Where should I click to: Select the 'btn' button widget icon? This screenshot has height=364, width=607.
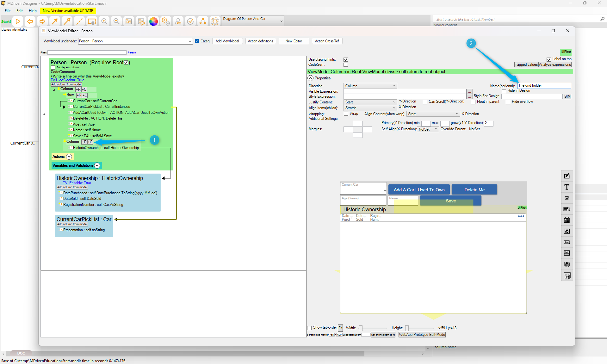click(x=567, y=242)
